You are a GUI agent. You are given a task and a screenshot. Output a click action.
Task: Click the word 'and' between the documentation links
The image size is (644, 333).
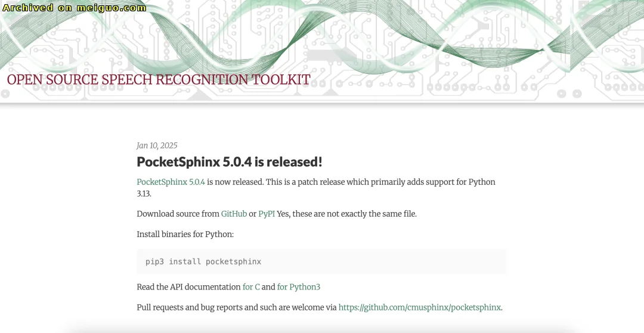pyautogui.click(x=268, y=287)
